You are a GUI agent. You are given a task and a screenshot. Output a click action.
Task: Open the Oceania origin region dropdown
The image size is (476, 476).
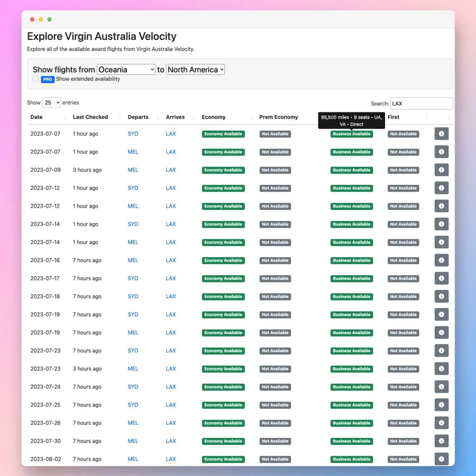point(126,69)
